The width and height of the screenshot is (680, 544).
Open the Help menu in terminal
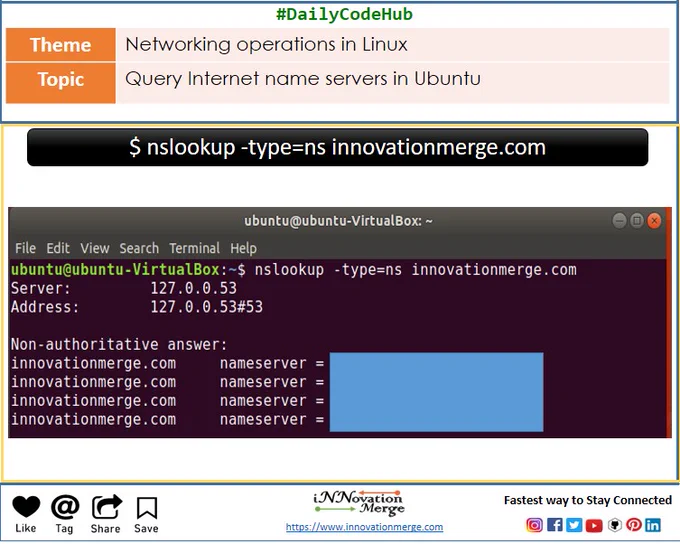click(243, 248)
